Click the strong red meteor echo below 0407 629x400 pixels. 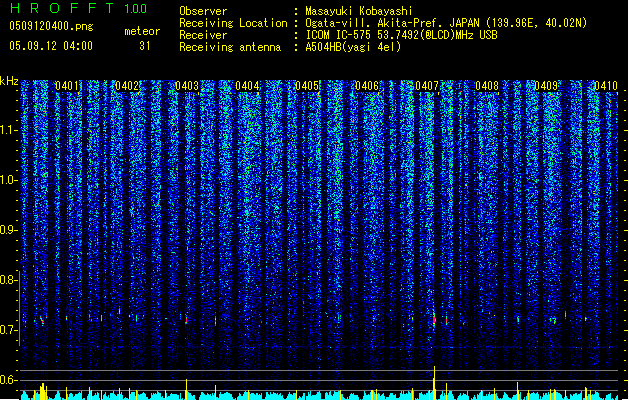[434, 319]
